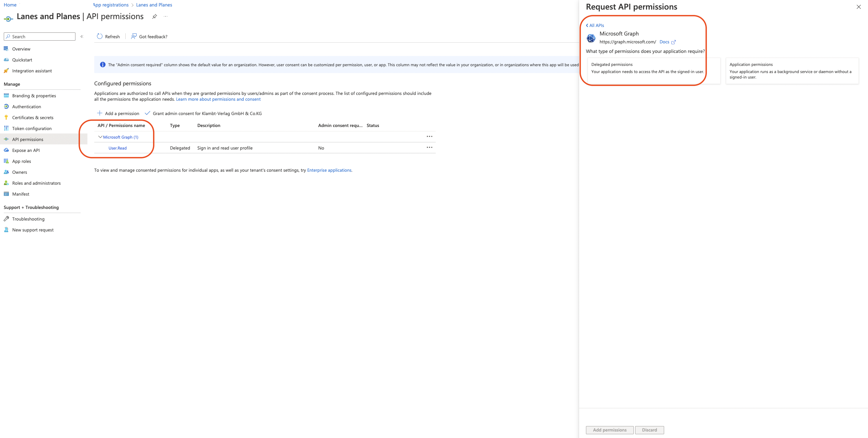This screenshot has height=438, width=868.
Task: Click the Branding & properties icon
Action: (x=6, y=96)
